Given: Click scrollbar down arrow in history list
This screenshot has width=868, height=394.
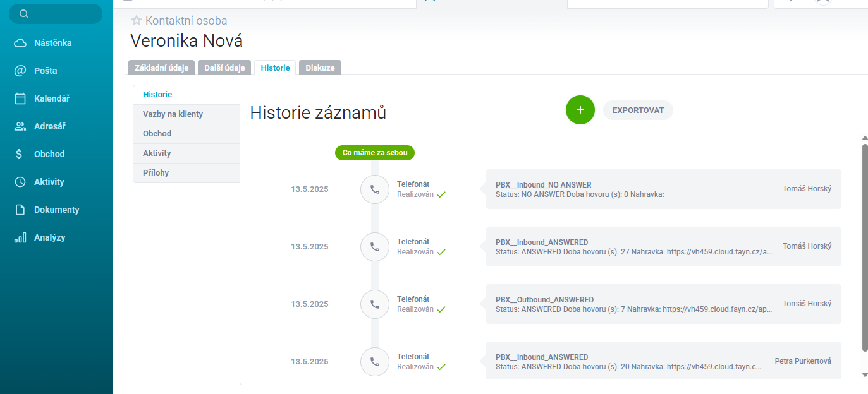Looking at the screenshot, I should (865, 375).
